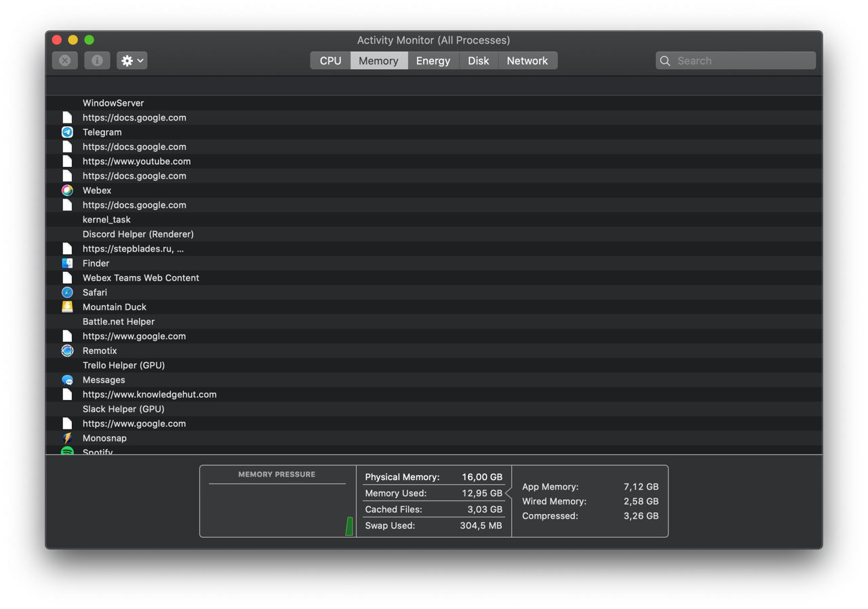Click the Remotix icon
Viewport: 868px width, 609px height.
point(67,351)
